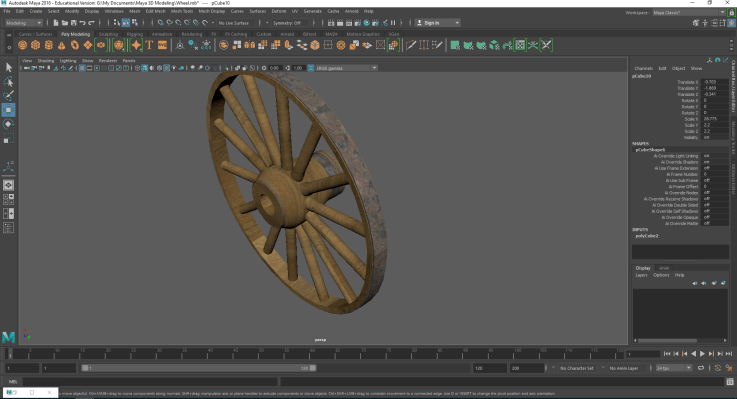Image resolution: width=737 pixels, height=399 pixels.
Task: Select the Rotate tool in the toolbox
Action: click(8, 124)
